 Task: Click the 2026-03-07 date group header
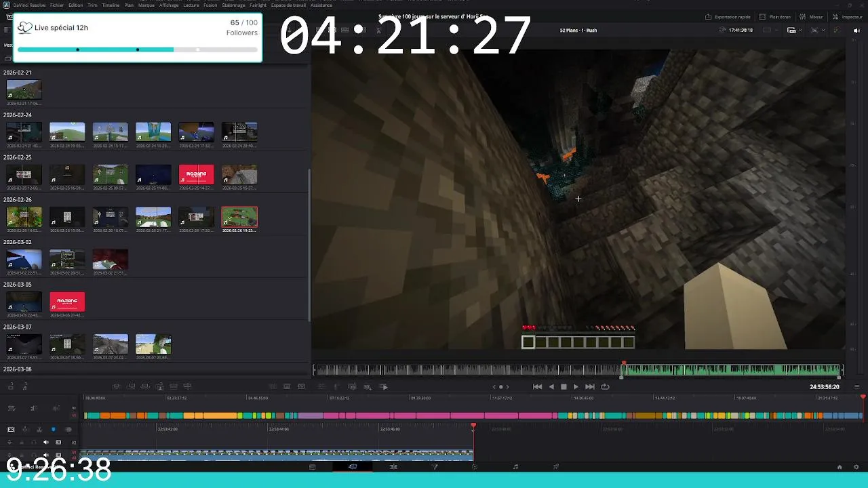18,327
